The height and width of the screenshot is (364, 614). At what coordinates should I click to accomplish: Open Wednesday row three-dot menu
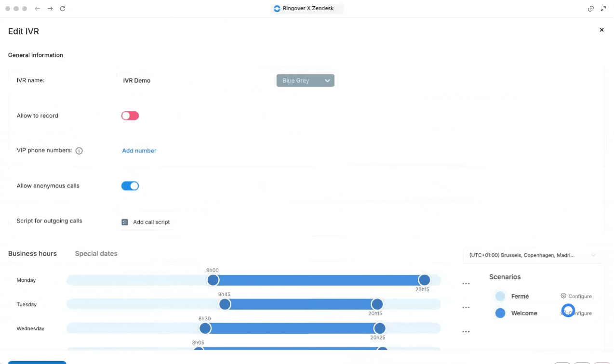[466, 332]
